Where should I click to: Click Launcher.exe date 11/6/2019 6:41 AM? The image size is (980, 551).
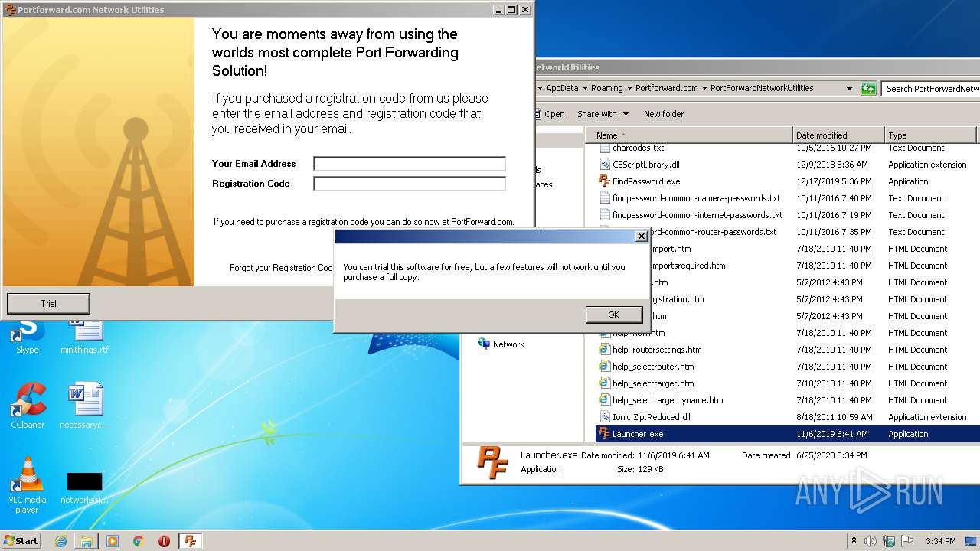pyautogui.click(x=832, y=434)
